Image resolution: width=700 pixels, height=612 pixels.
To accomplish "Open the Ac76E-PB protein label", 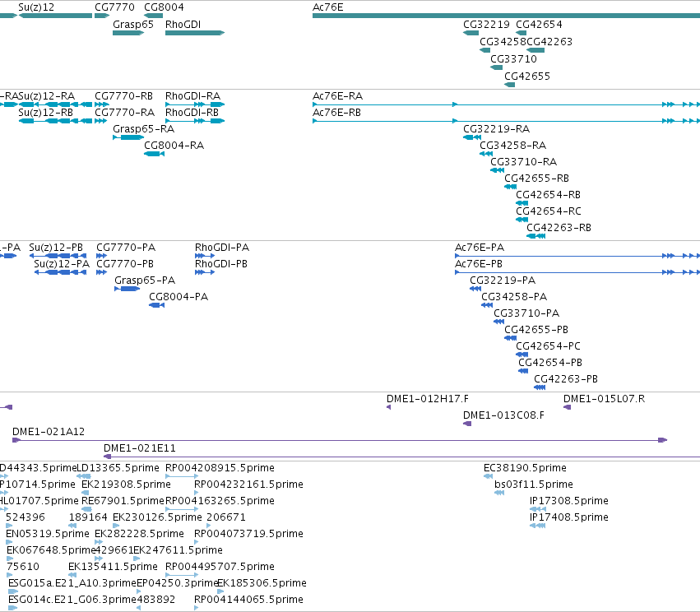I will (479, 264).
